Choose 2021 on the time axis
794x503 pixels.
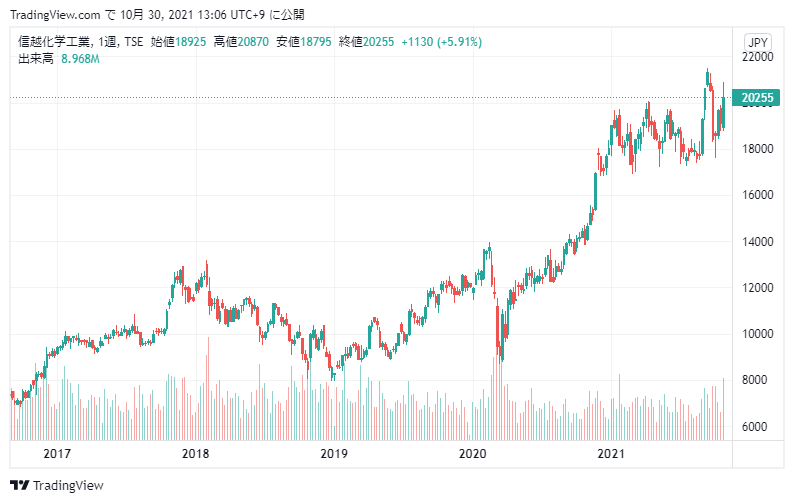[610, 454]
